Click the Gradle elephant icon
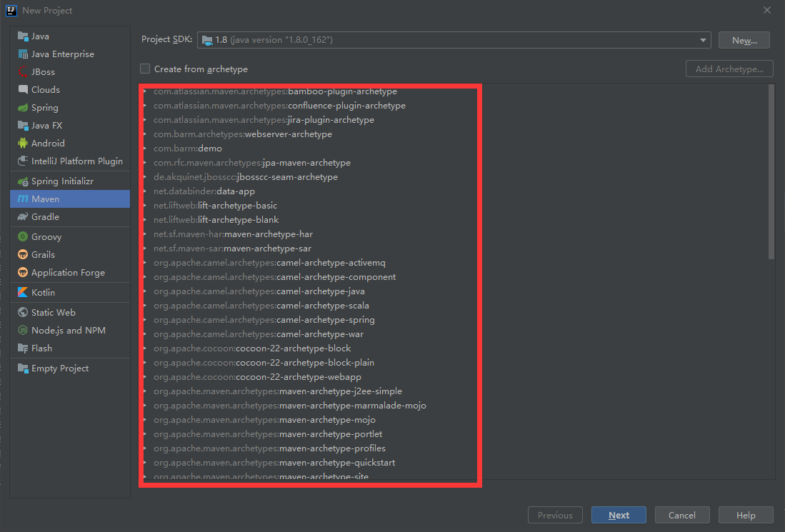 (x=23, y=216)
